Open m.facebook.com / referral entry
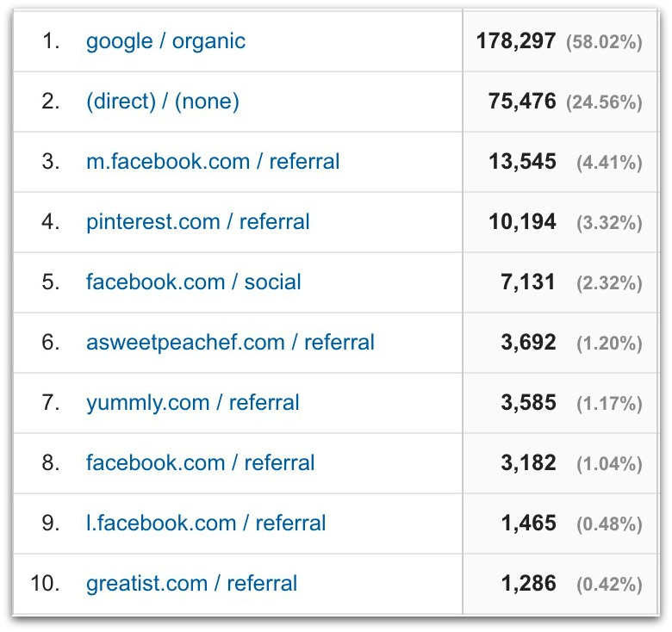Image resolution: width=672 pixels, height=632 pixels. (x=213, y=162)
